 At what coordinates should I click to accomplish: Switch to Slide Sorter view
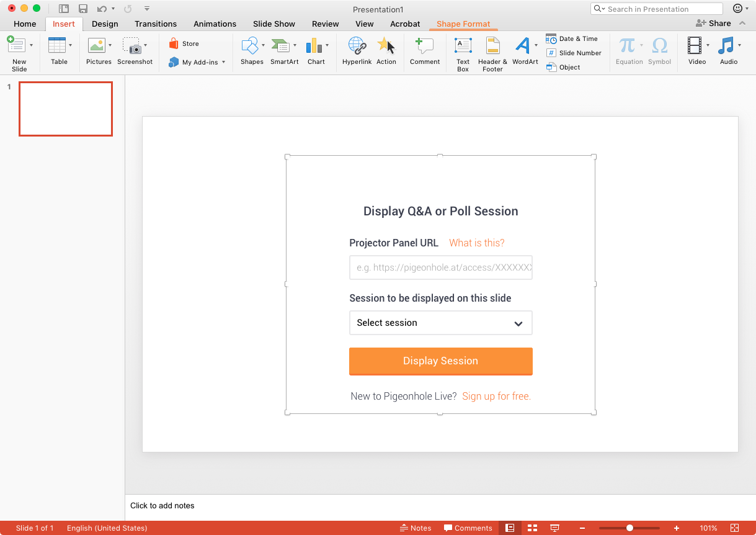coord(532,528)
